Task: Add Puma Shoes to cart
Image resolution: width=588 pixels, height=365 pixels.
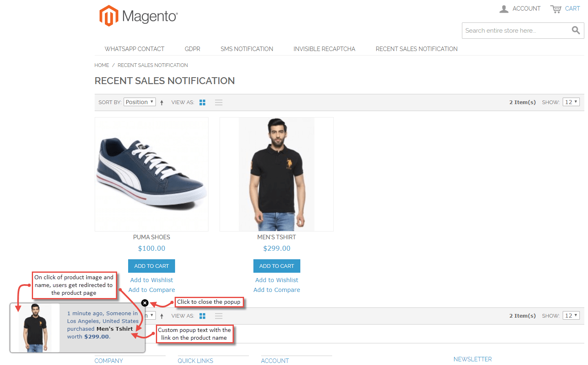Action: (151, 266)
